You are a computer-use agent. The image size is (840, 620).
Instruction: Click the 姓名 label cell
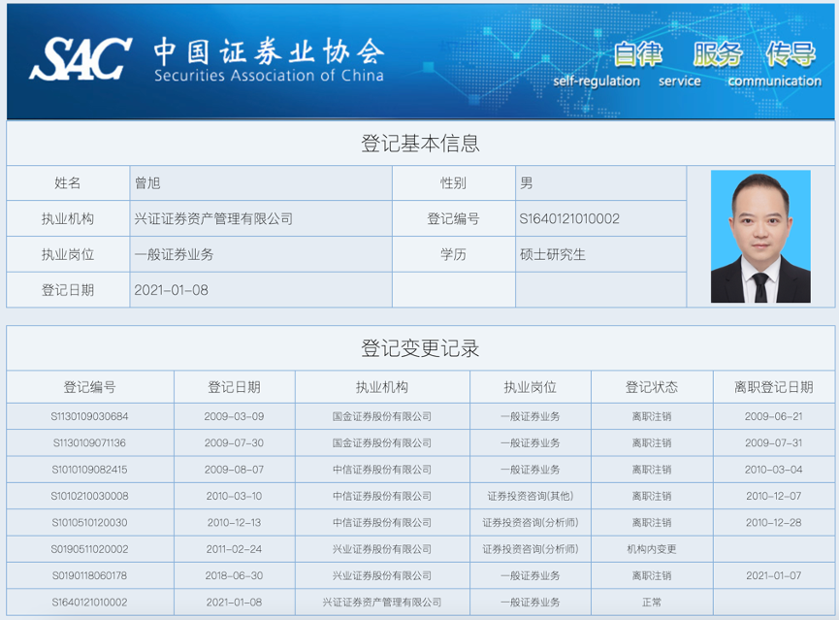[x=68, y=183]
